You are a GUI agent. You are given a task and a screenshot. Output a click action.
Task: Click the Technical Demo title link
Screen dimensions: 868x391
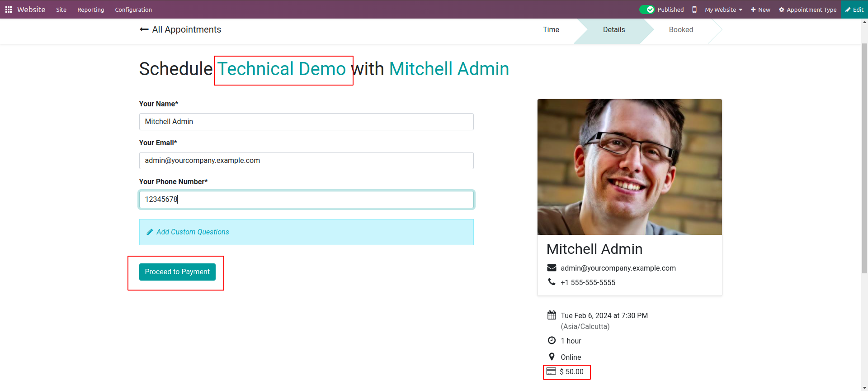pos(282,69)
